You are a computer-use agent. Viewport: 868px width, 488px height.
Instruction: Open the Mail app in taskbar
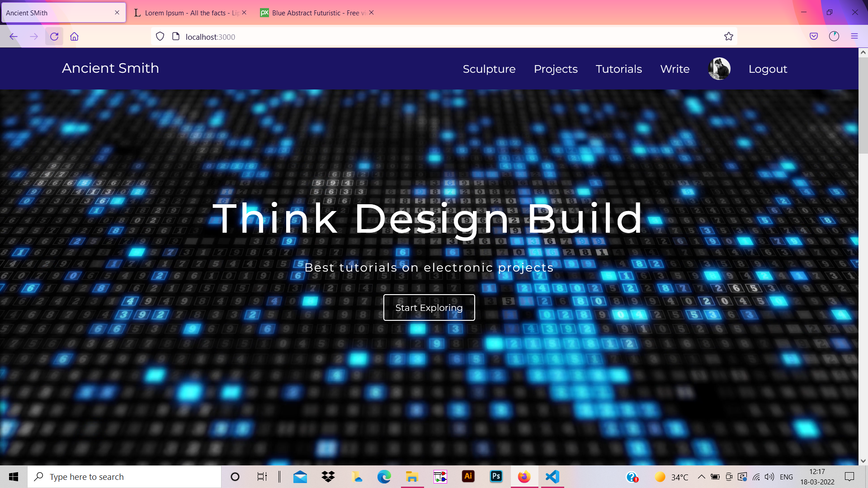[300, 477]
